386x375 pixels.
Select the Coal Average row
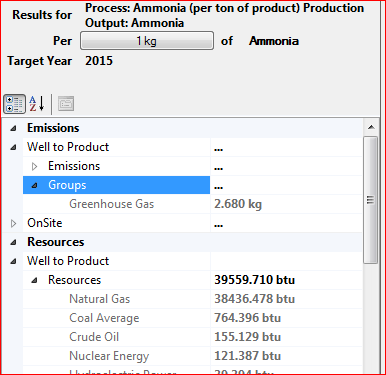pos(192,318)
